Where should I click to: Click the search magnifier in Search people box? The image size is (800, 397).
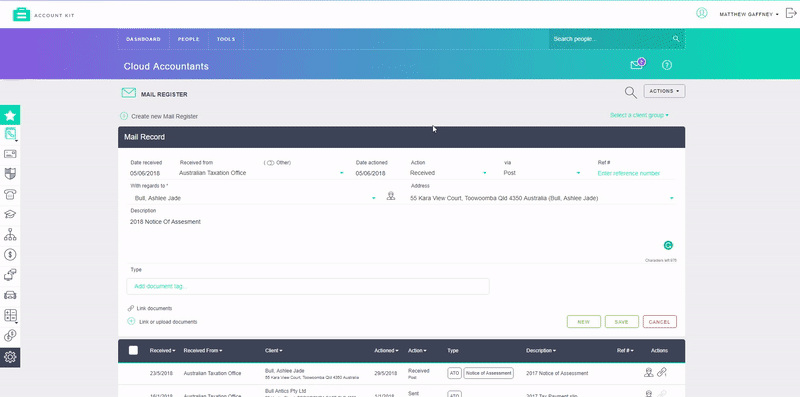[x=676, y=39]
